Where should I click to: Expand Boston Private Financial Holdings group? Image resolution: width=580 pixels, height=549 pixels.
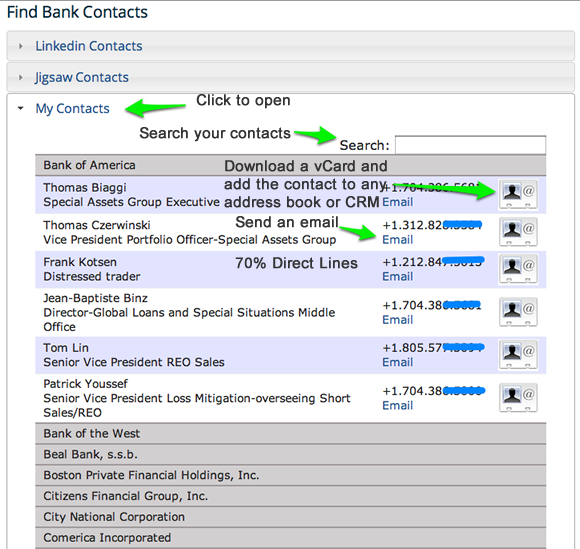(x=290, y=475)
